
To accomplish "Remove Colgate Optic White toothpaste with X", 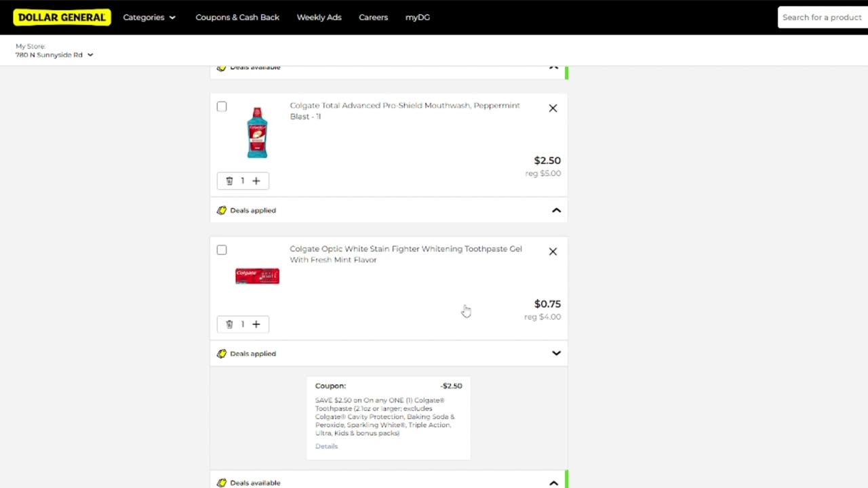I will [x=553, y=251].
